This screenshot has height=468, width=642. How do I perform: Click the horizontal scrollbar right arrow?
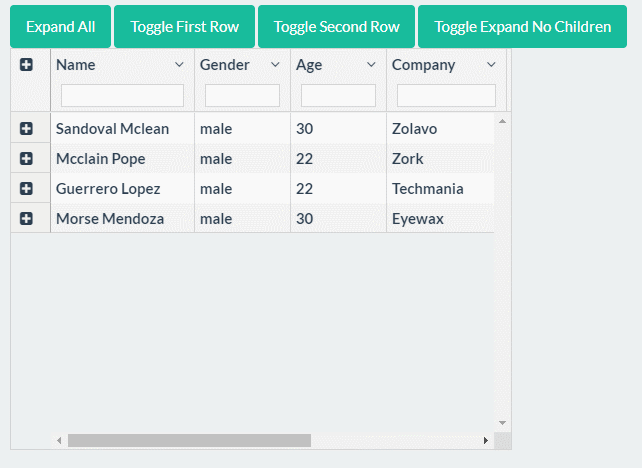point(486,441)
